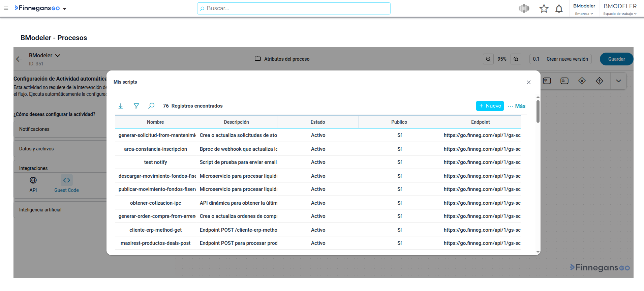Sort by the Nombre column header
644x291 pixels.
(155, 122)
